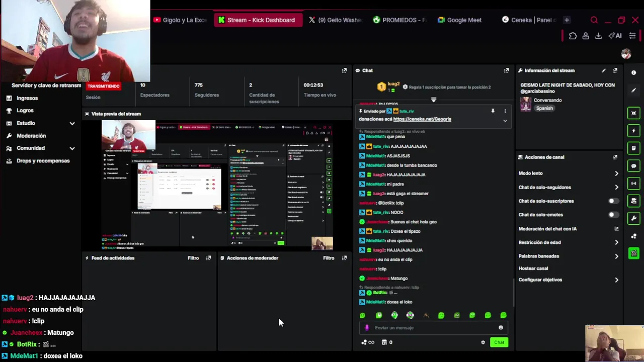Open a new browser tab
The image size is (644, 362).
(567, 20)
